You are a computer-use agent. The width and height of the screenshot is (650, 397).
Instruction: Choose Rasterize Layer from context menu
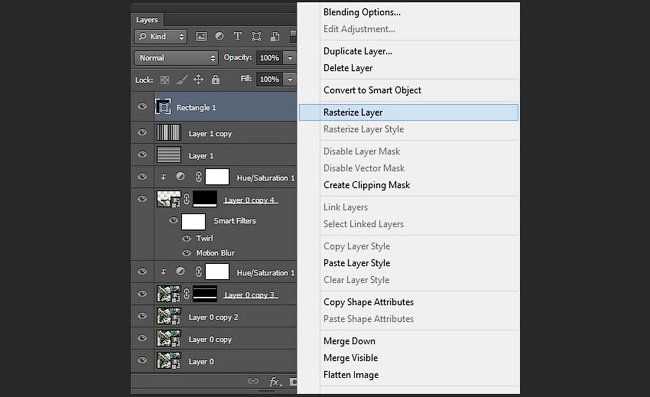point(409,112)
